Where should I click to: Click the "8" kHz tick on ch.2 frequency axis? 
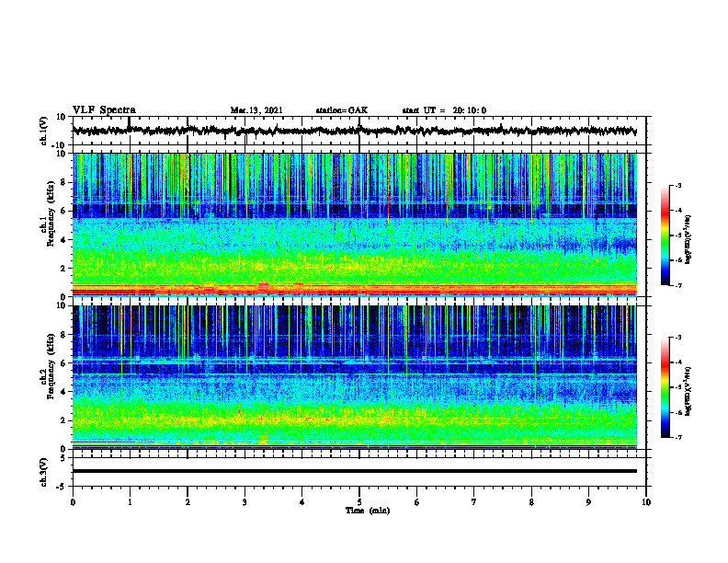[63, 335]
